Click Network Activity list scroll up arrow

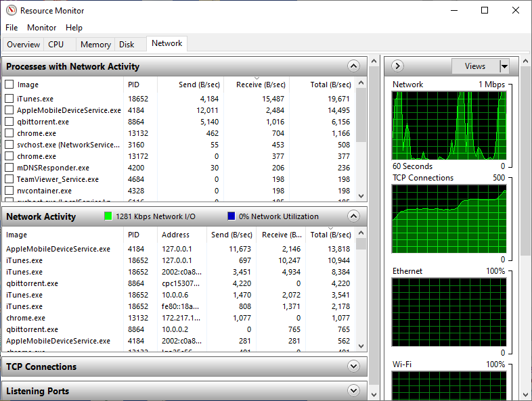361,233
